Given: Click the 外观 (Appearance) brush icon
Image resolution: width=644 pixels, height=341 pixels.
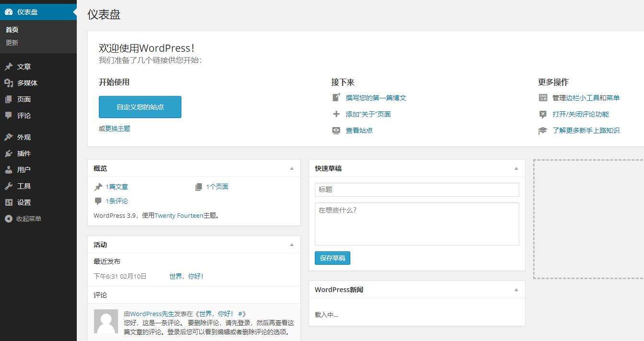Looking at the screenshot, I should pos(9,137).
